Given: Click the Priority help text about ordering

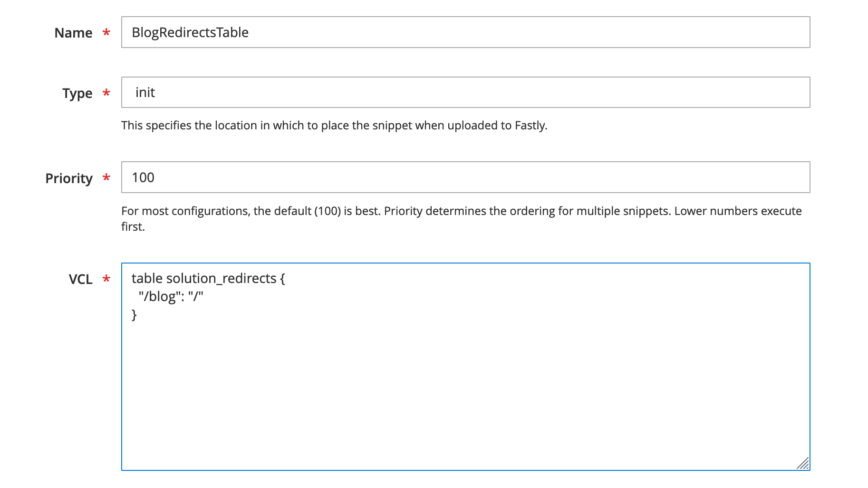Looking at the screenshot, I should pos(462,219).
